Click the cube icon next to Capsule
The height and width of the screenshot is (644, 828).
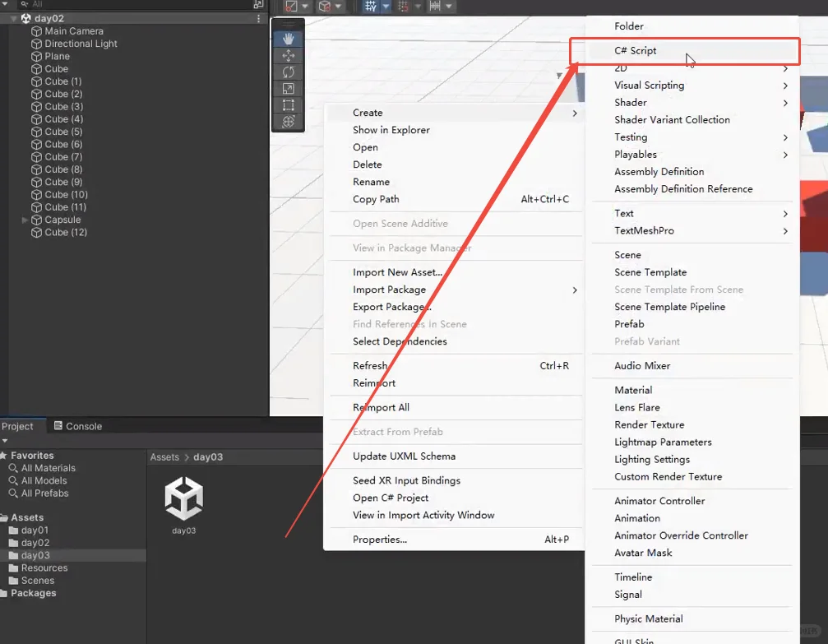click(x=36, y=220)
